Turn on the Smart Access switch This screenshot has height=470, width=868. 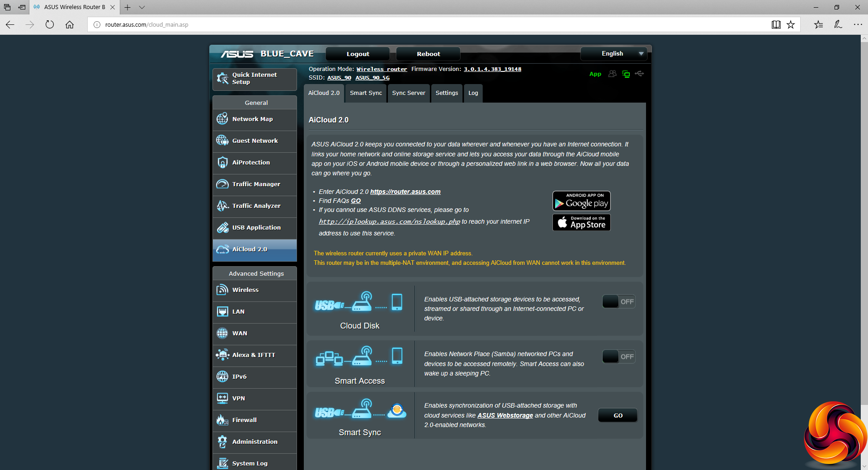(x=618, y=357)
